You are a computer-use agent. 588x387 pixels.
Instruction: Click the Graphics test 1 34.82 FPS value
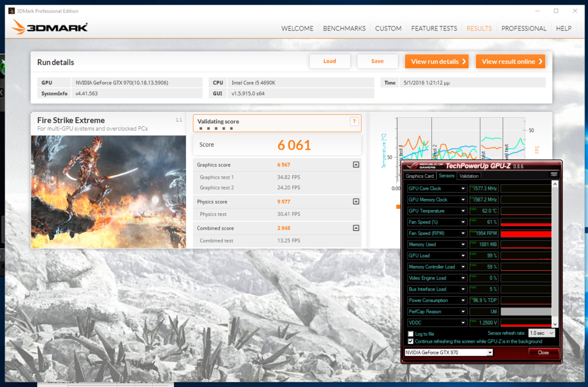(x=288, y=177)
